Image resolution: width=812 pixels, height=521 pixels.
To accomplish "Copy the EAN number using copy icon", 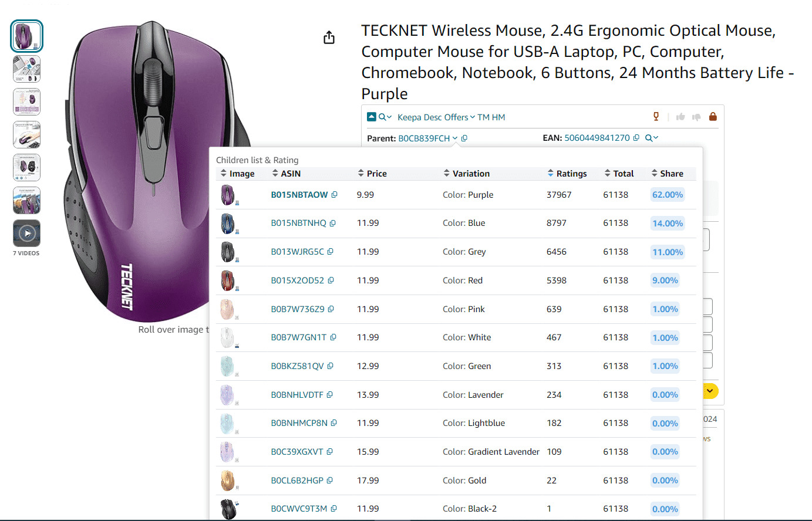I will point(636,137).
